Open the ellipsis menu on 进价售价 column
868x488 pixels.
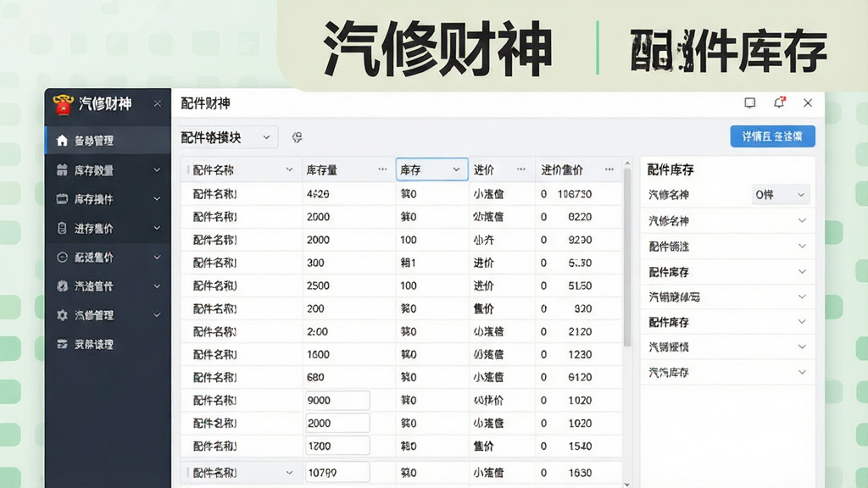click(609, 169)
